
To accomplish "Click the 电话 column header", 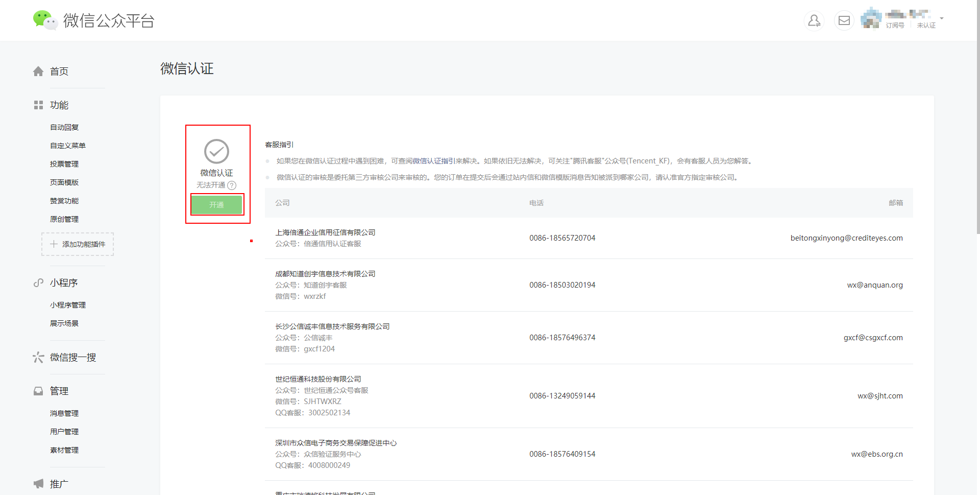I will [x=536, y=203].
